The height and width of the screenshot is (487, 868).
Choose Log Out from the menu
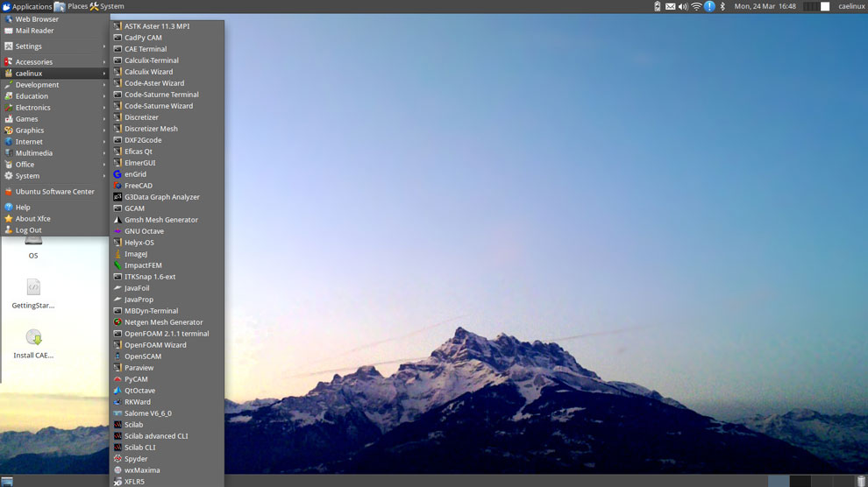click(x=54, y=230)
